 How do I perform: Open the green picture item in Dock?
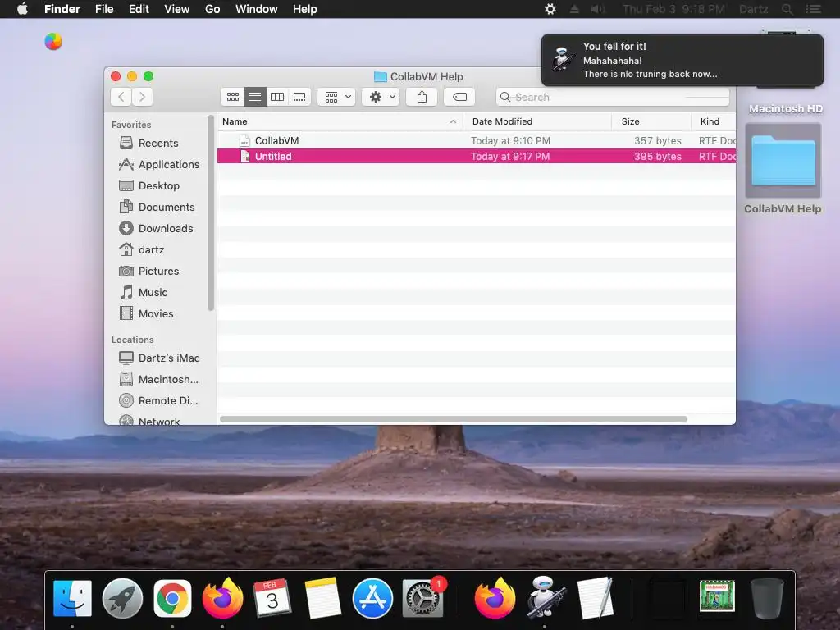[717, 596]
